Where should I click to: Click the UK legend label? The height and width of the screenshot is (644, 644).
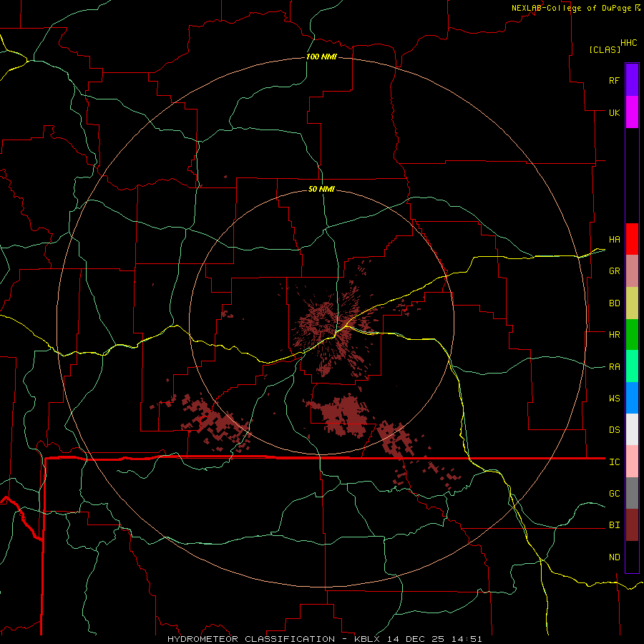(x=615, y=112)
